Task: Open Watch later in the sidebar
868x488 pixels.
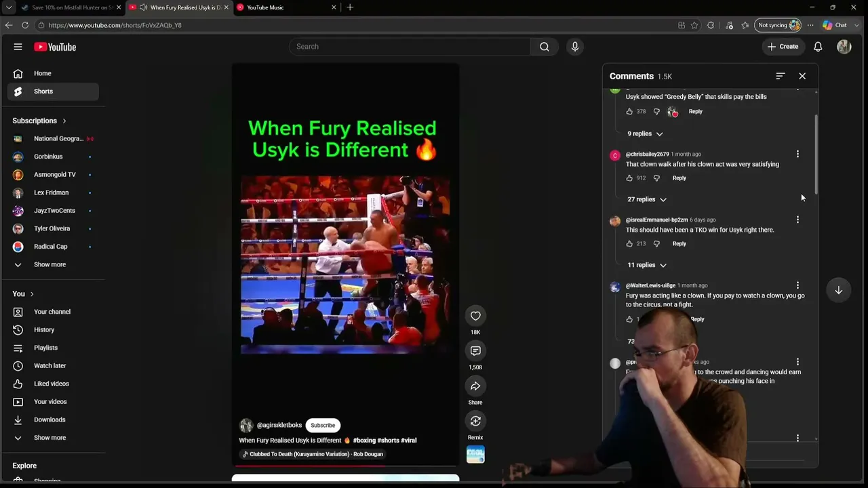Action: (53, 366)
